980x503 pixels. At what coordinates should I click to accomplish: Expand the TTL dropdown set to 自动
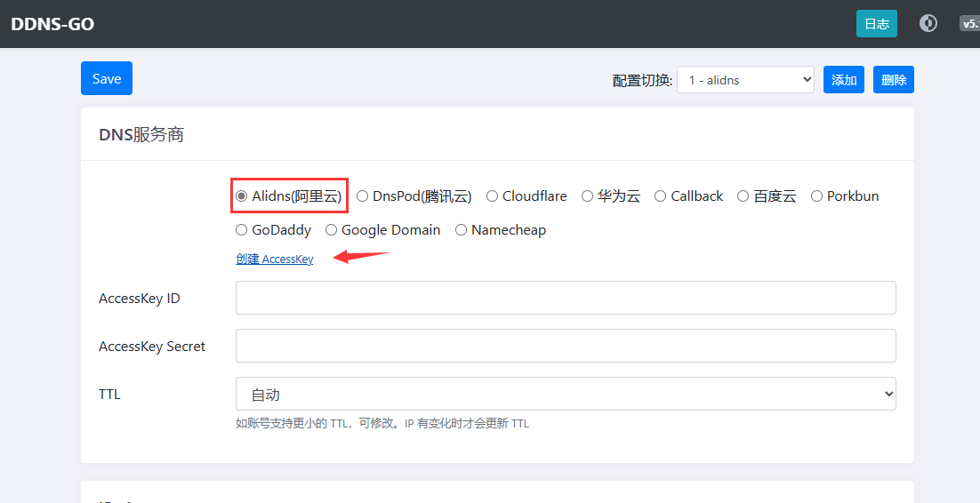tap(566, 394)
